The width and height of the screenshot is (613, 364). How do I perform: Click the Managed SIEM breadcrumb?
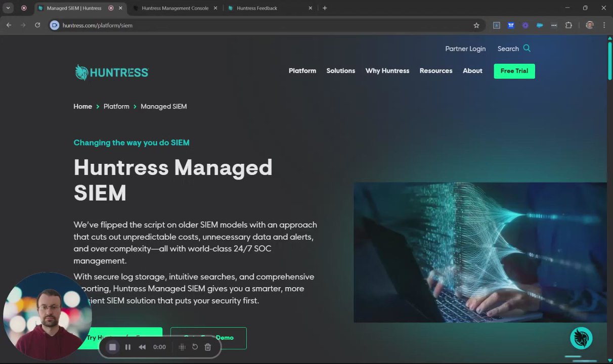point(164,106)
